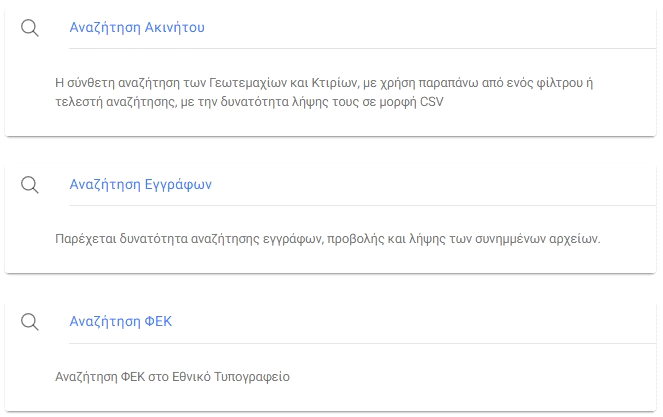Go to the Αναζήτηση Εγγράφων link
The height and width of the screenshot is (417, 663).
(x=140, y=184)
